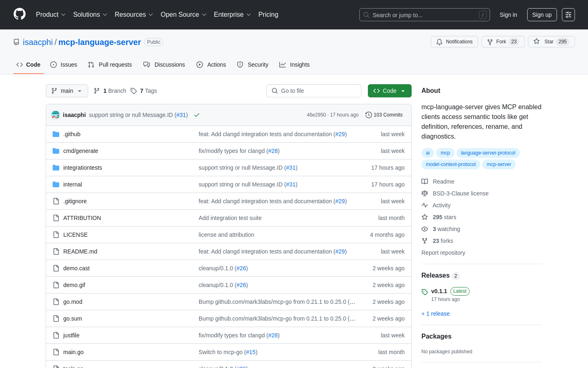Switch to the Discussions tab
Viewport: 588px width, 368px height.
pyautogui.click(x=164, y=65)
